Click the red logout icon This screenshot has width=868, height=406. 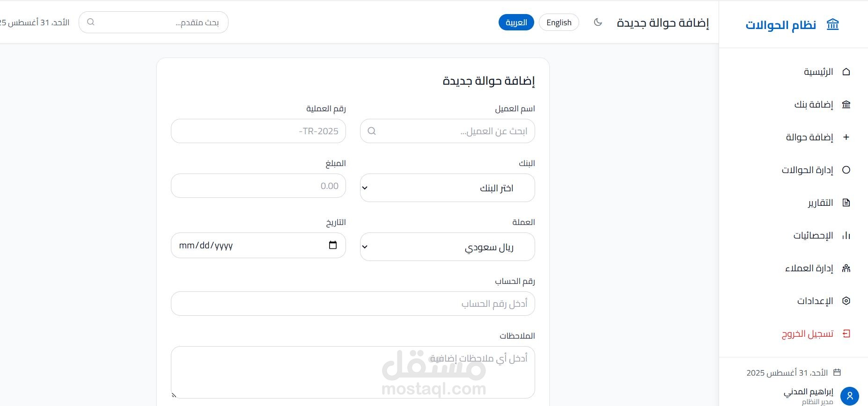846,333
